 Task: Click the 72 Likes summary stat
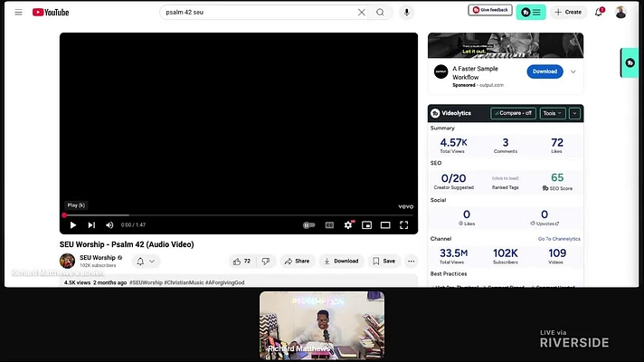(557, 145)
